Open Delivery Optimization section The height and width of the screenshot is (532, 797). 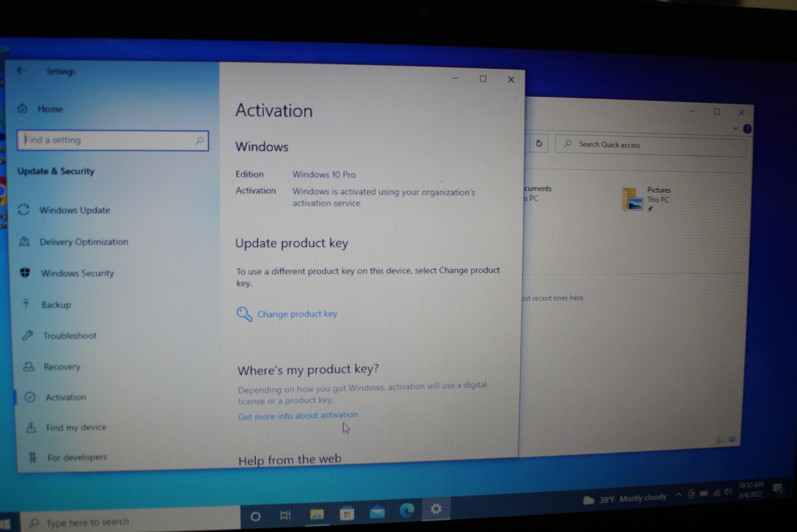click(74, 242)
